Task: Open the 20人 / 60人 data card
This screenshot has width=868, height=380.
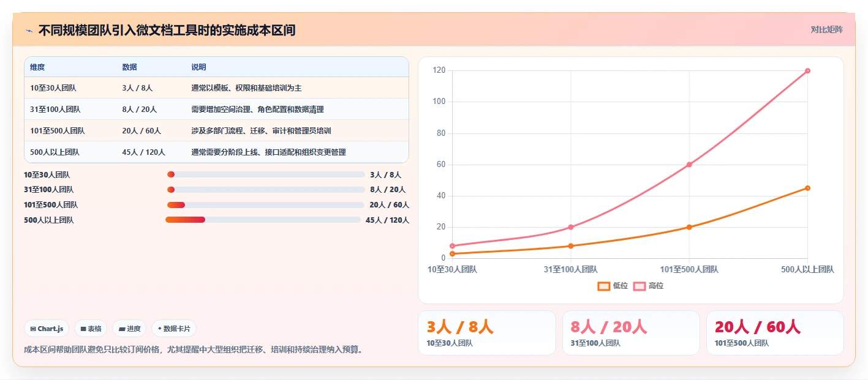Action: pos(775,333)
